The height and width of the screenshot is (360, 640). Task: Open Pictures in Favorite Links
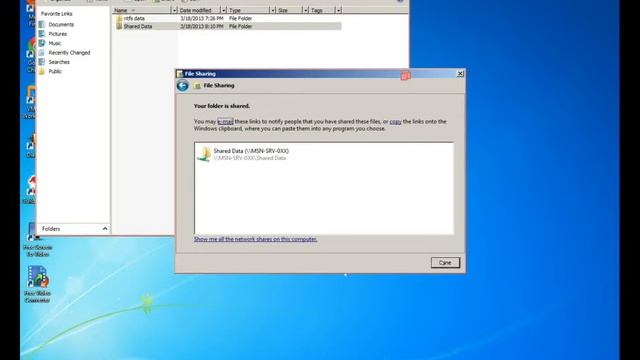(x=58, y=34)
